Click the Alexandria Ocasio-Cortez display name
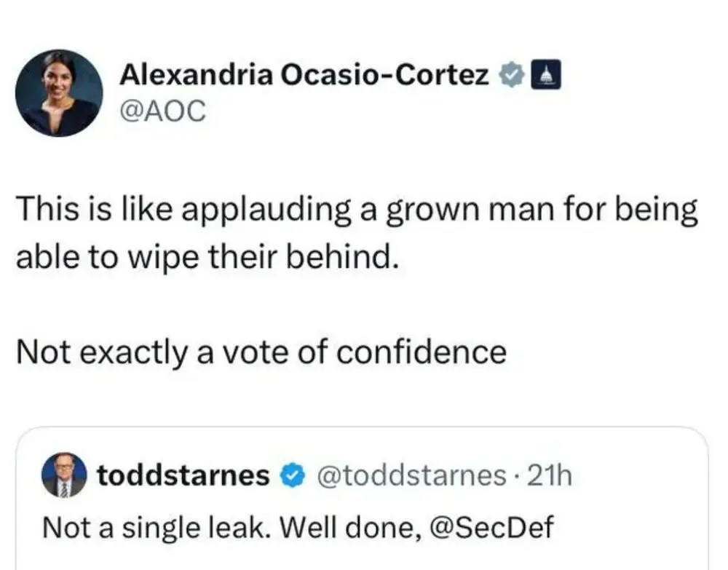728x570 pixels. tap(304, 74)
